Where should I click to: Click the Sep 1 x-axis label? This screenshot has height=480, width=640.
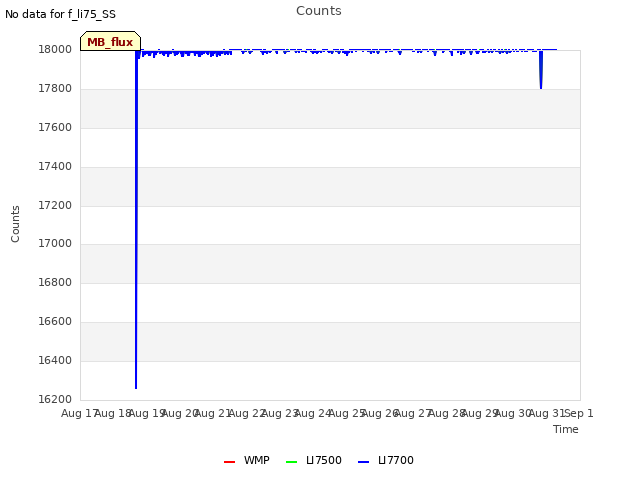[x=579, y=413]
